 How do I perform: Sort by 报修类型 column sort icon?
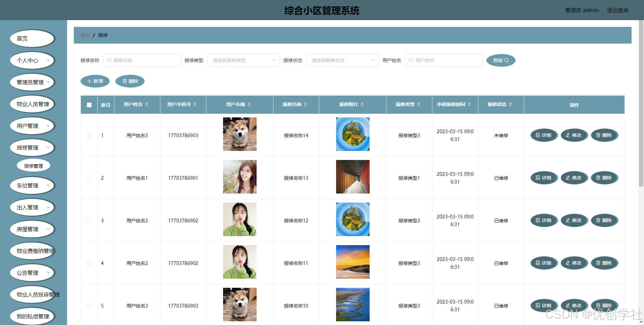pyautogui.click(x=419, y=105)
